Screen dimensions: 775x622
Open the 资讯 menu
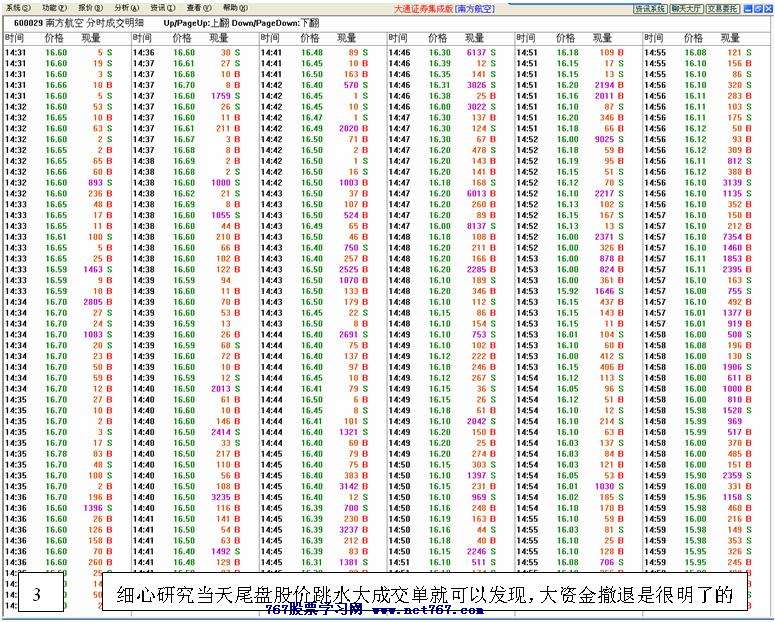159,7
